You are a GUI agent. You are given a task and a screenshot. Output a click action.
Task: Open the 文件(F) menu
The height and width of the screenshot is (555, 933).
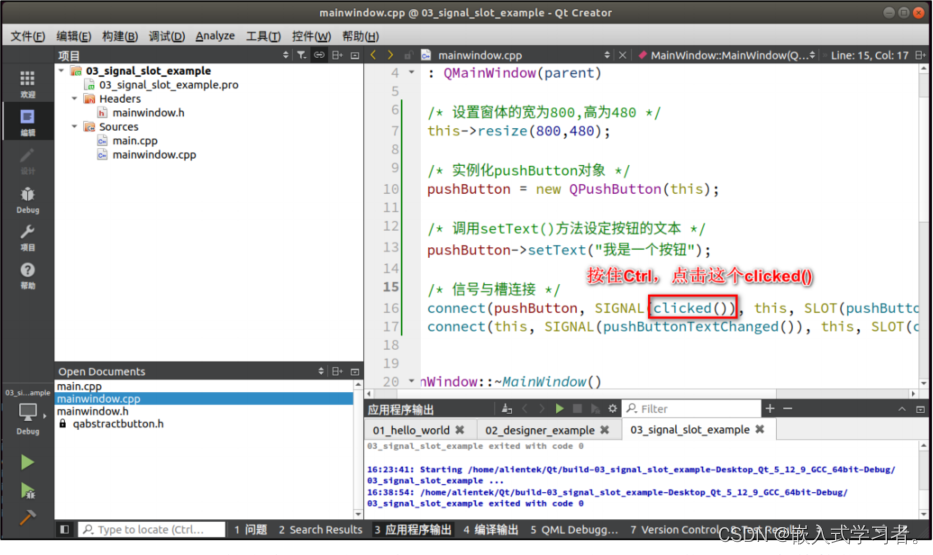(28, 36)
